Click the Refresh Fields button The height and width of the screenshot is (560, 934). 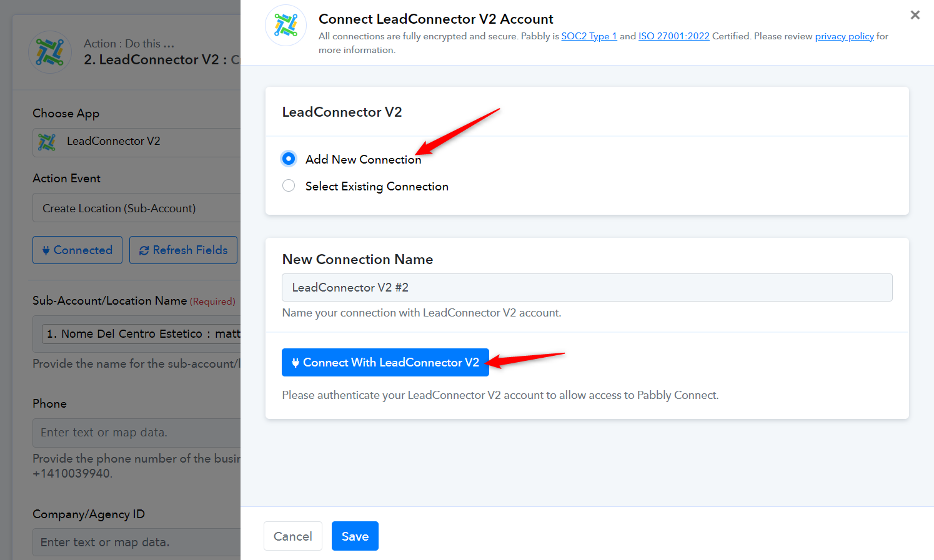point(183,250)
